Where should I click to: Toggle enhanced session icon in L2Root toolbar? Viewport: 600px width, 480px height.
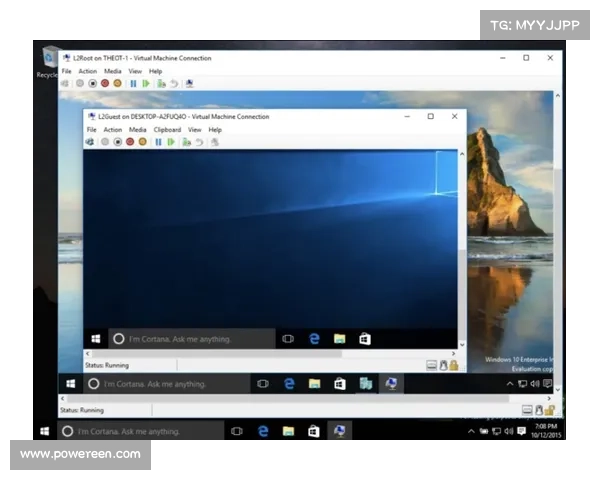pos(190,84)
